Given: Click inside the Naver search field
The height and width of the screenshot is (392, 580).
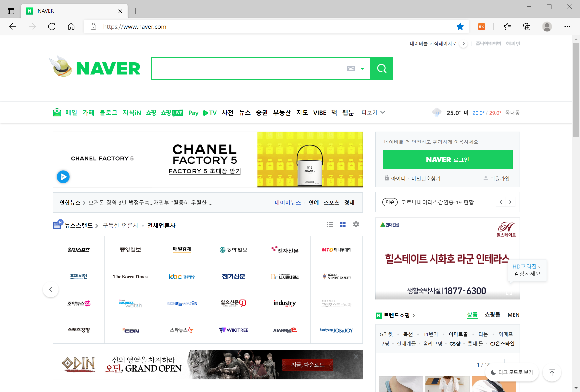Looking at the screenshot, I should 247,69.
